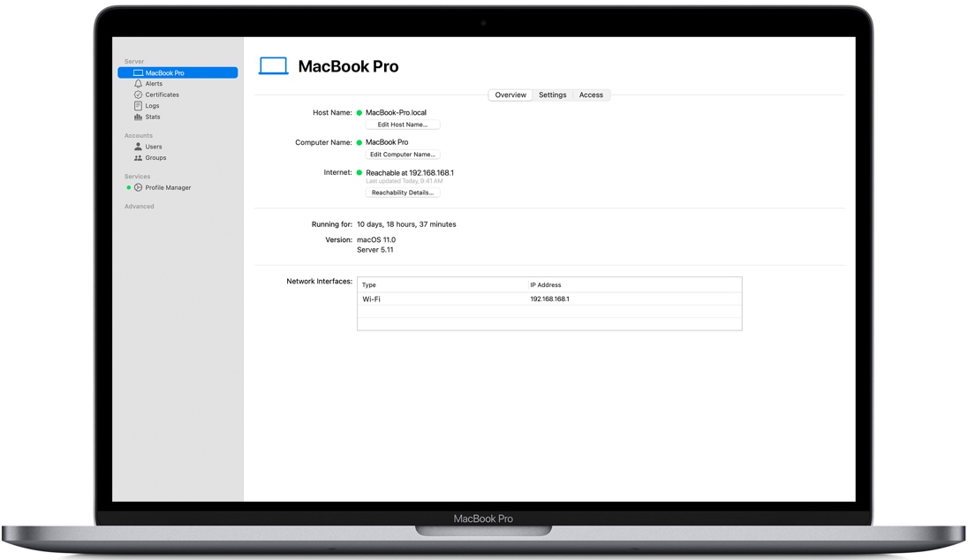
Task: Open Reachability Details
Action: pos(403,192)
